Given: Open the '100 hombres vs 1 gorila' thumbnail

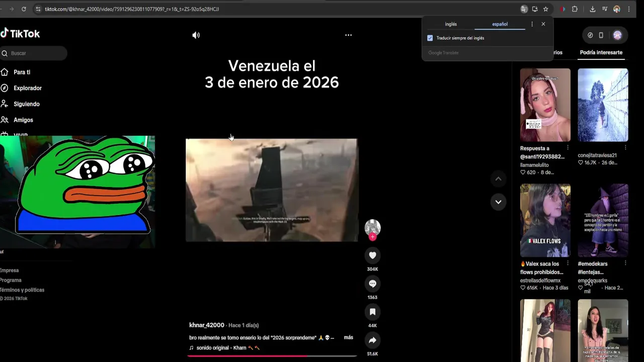Looking at the screenshot, I should tap(603, 220).
